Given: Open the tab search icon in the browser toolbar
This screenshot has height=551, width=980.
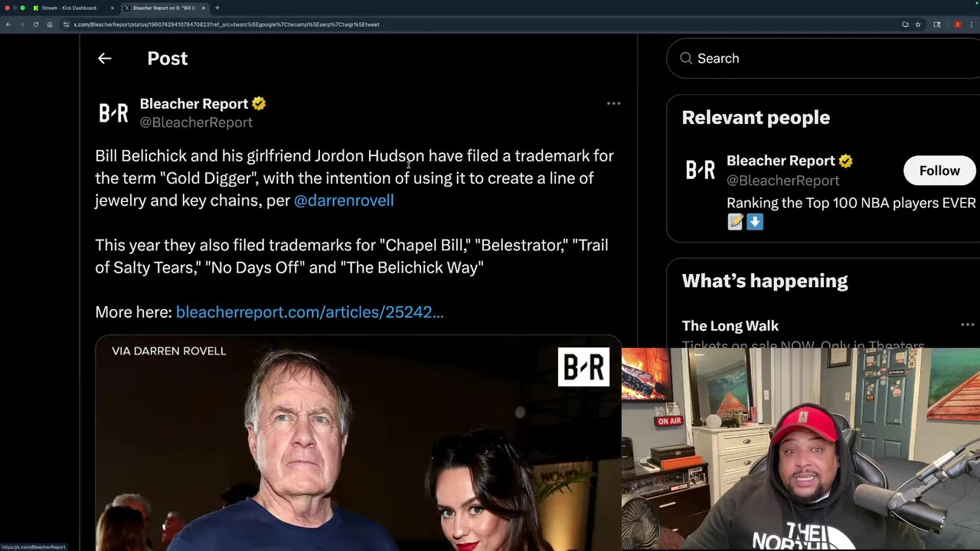Looking at the screenshot, I should coord(936,24).
